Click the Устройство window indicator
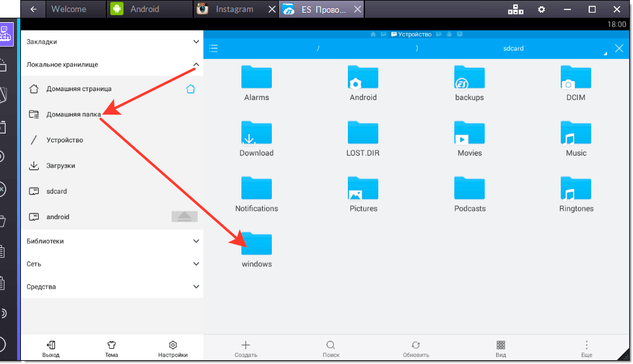Viewport: 633px width, 364px height. pos(411,34)
